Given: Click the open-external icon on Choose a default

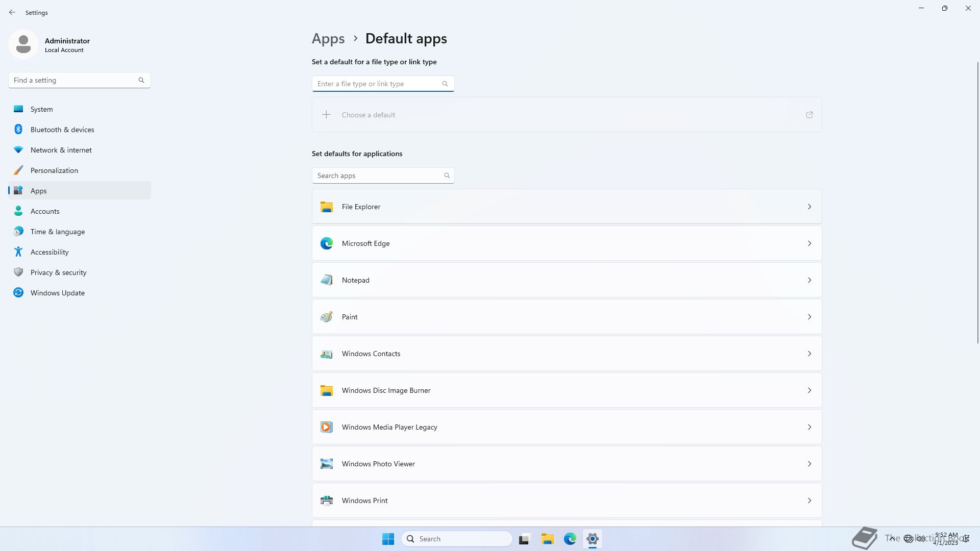Looking at the screenshot, I should click(810, 115).
